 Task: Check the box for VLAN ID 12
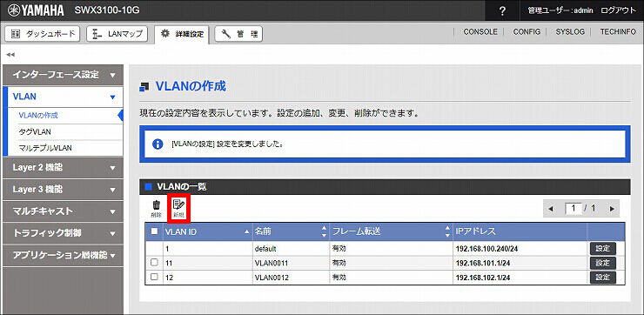coord(154,278)
